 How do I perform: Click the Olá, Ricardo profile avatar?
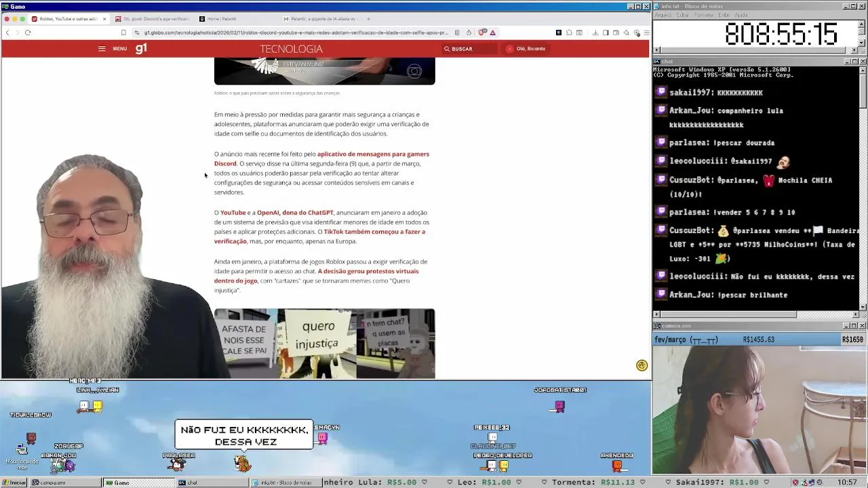pyautogui.click(x=510, y=49)
